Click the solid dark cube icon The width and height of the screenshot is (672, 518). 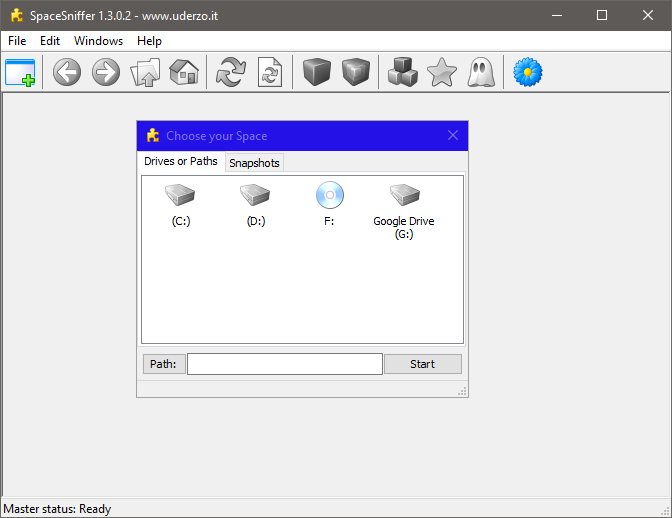click(x=317, y=72)
